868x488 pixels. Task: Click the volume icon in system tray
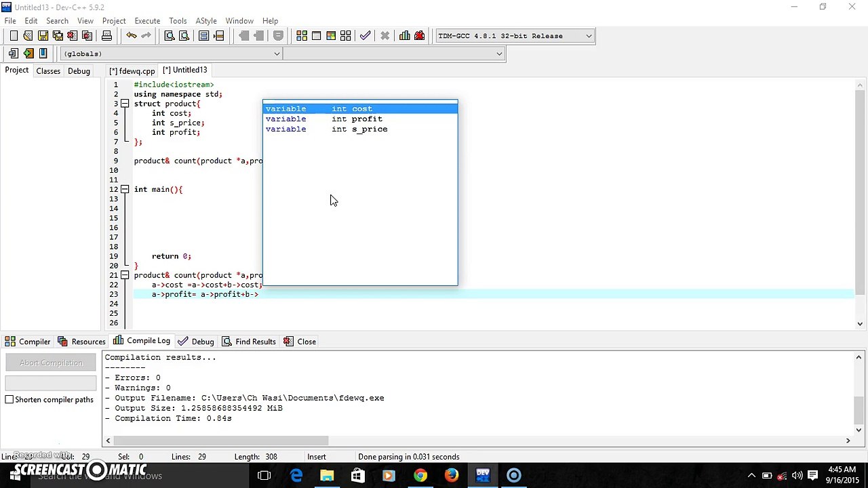tap(797, 476)
